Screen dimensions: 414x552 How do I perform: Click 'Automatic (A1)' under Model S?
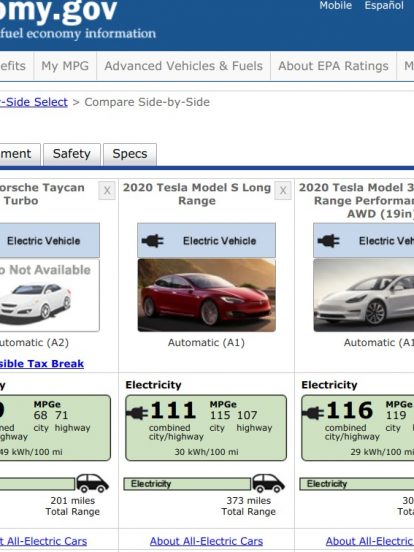[x=206, y=343]
